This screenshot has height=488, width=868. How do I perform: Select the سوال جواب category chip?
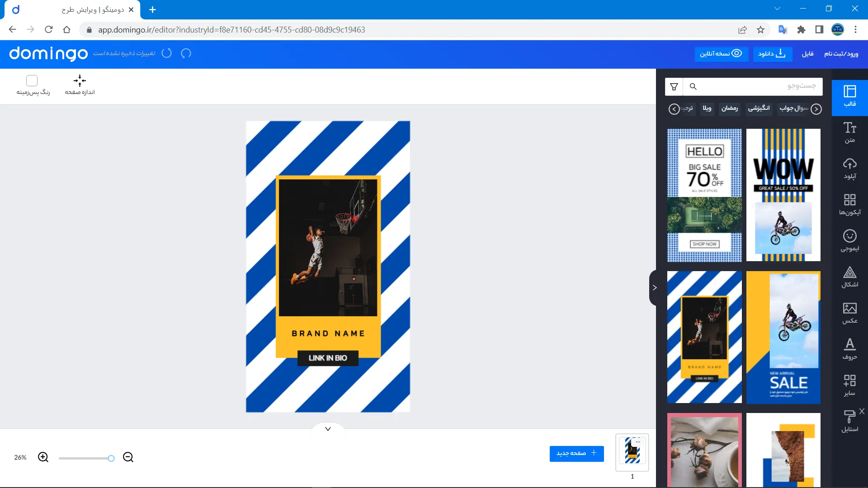[793, 108]
